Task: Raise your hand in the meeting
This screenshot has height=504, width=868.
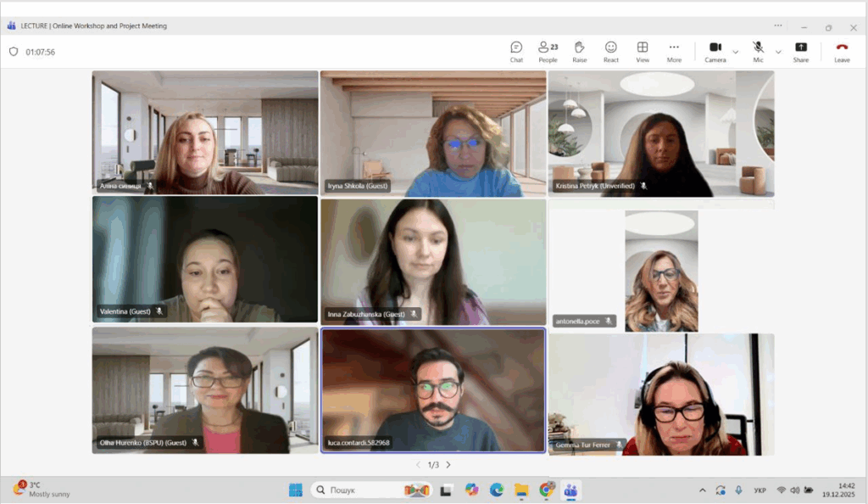Action: pyautogui.click(x=579, y=51)
